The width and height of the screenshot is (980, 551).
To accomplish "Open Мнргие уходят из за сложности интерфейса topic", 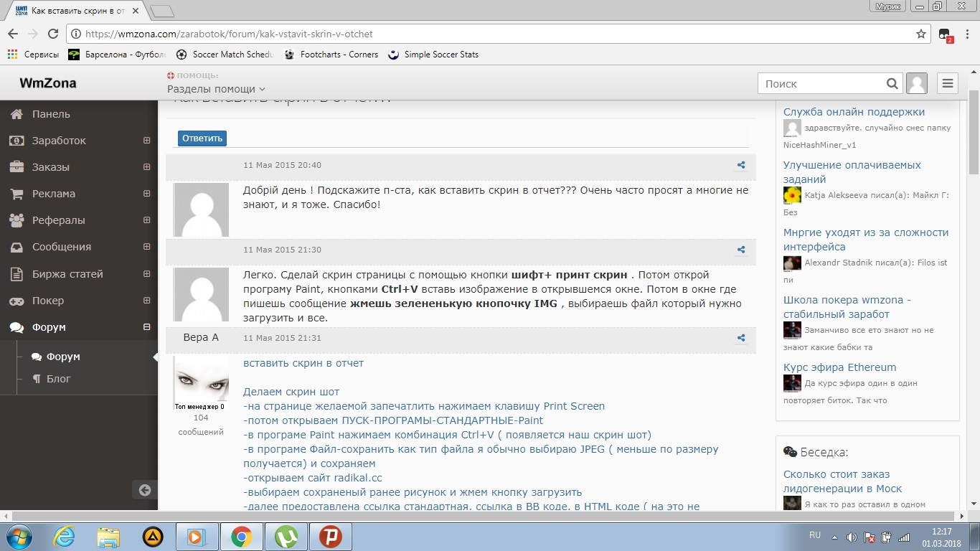I will point(866,240).
